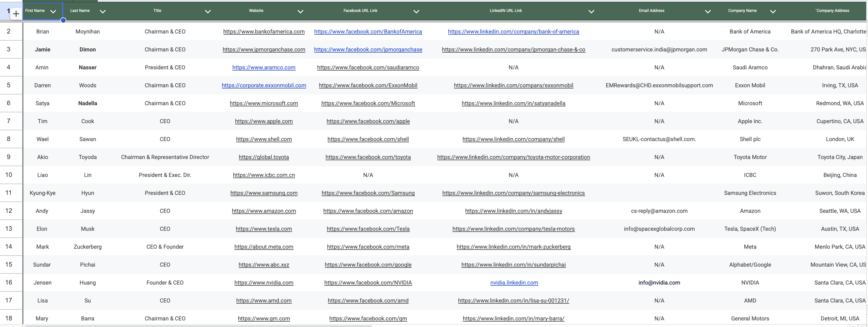Open the Last Name column dropdown arrow
This screenshot has height=327, width=868.
103,11
